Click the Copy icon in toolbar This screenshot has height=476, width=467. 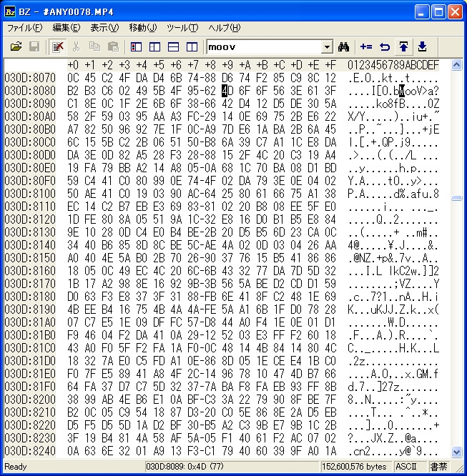[94, 46]
